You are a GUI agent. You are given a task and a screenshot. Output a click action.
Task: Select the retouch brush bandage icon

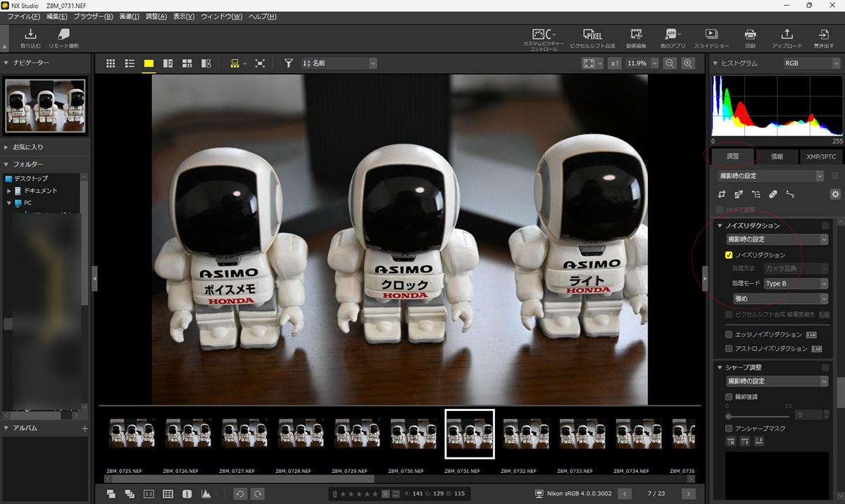click(773, 194)
